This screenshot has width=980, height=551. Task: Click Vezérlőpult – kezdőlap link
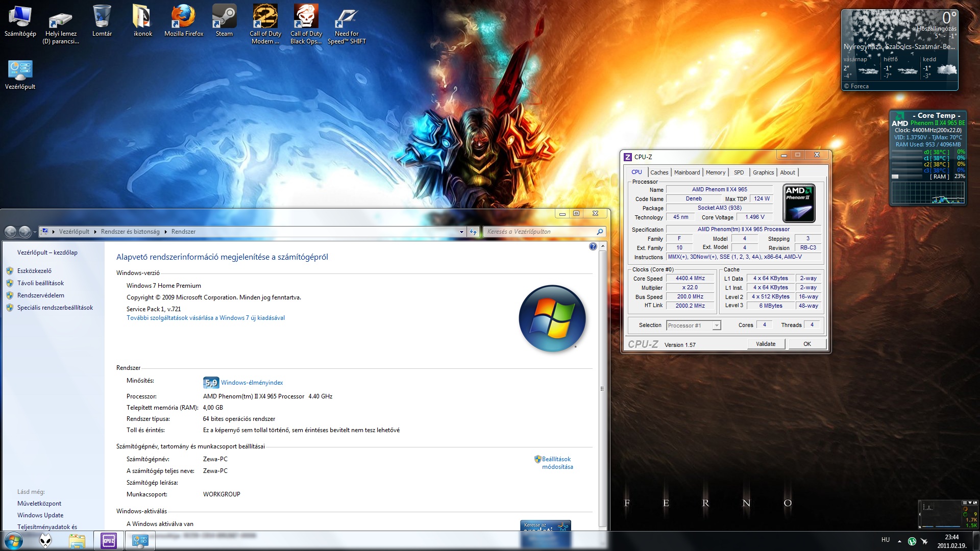[x=47, y=253]
